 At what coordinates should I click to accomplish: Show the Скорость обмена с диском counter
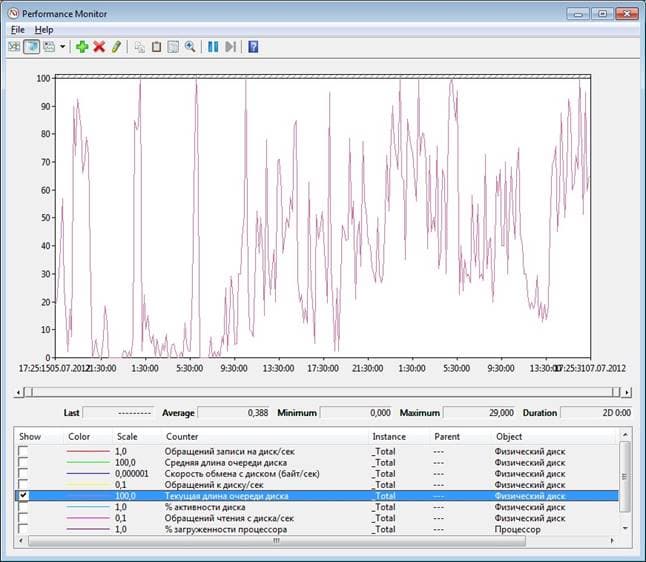click(x=23, y=474)
